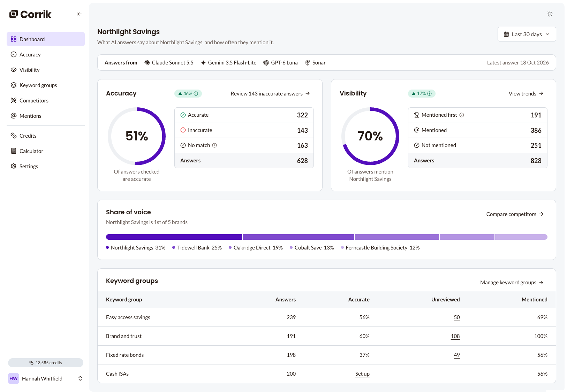
Task: Click the Gemini 3.5 Flash-Lite sparkle icon
Action: pos(203,63)
